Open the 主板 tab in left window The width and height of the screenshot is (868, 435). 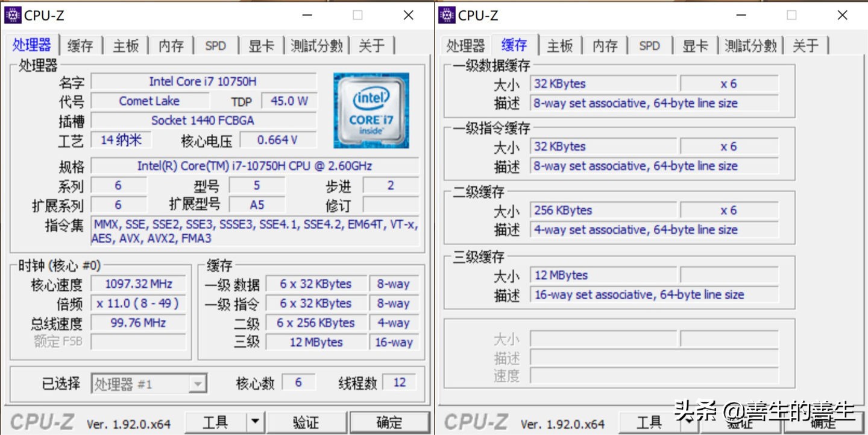pos(125,44)
